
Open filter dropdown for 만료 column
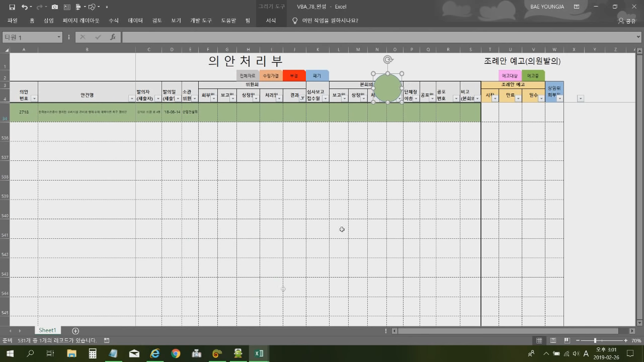518,99
